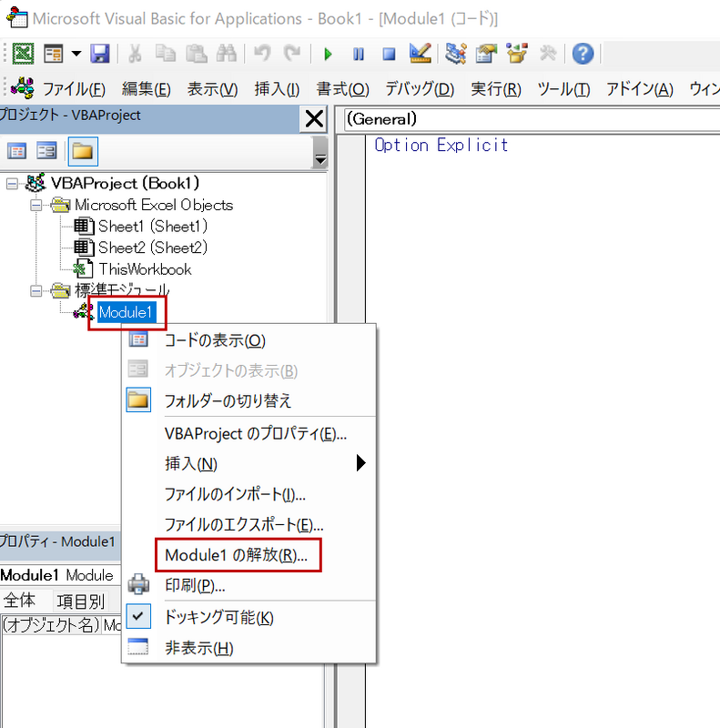Screen dimensions: 720x728
Task: Click the Paste clipboard icon
Action: point(196,54)
